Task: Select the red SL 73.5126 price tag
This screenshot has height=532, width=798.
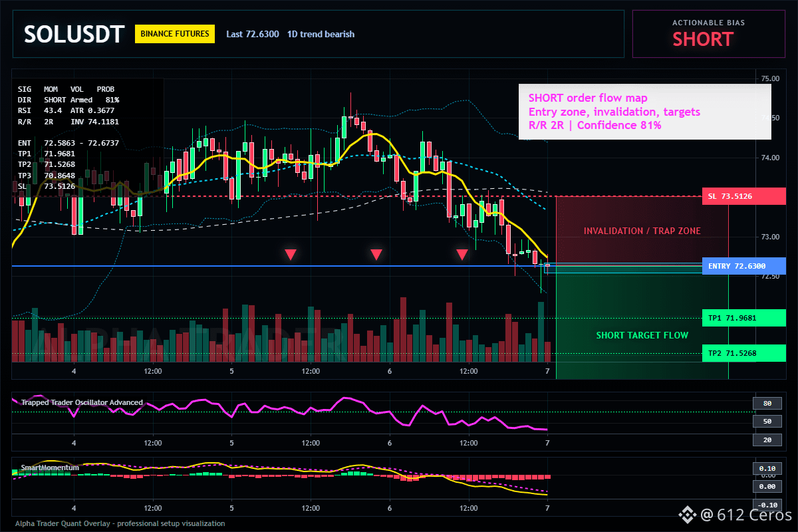Action: tap(744, 196)
